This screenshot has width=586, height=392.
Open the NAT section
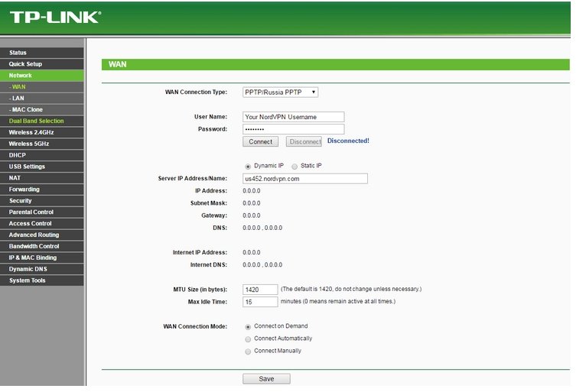tap(42, 178)
